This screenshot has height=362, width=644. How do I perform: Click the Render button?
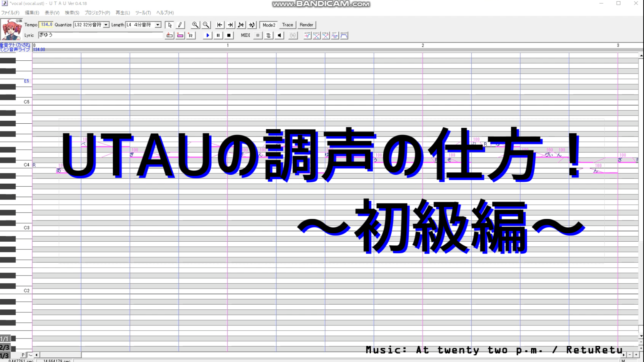tap(306, 25)
